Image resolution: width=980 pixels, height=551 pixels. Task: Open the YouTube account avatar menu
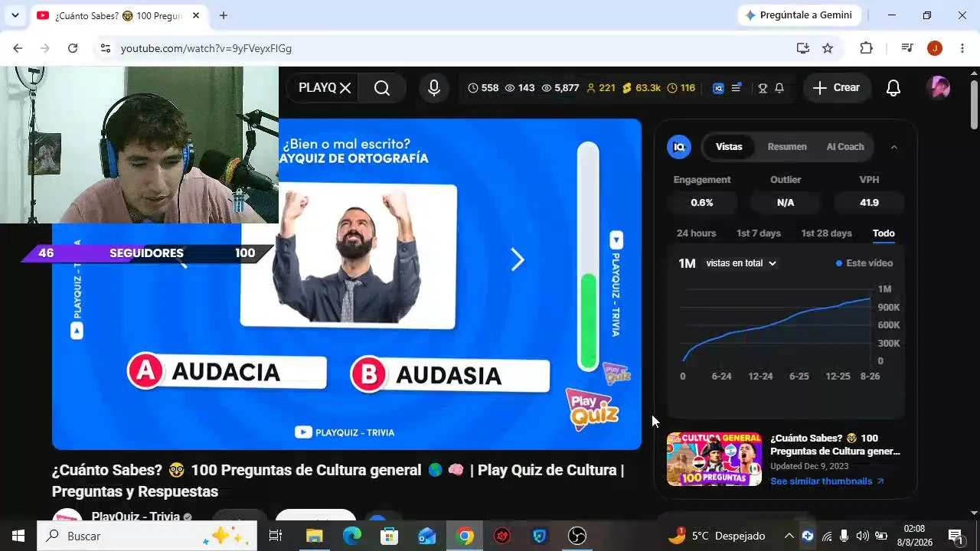pyautogui.click(x=939, y=88)
